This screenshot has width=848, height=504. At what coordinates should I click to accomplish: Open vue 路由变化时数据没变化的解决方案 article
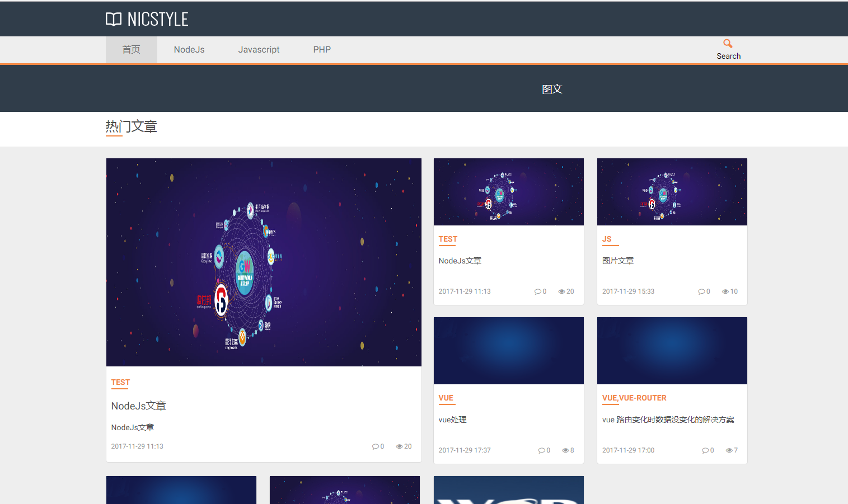tap(668, 420)
